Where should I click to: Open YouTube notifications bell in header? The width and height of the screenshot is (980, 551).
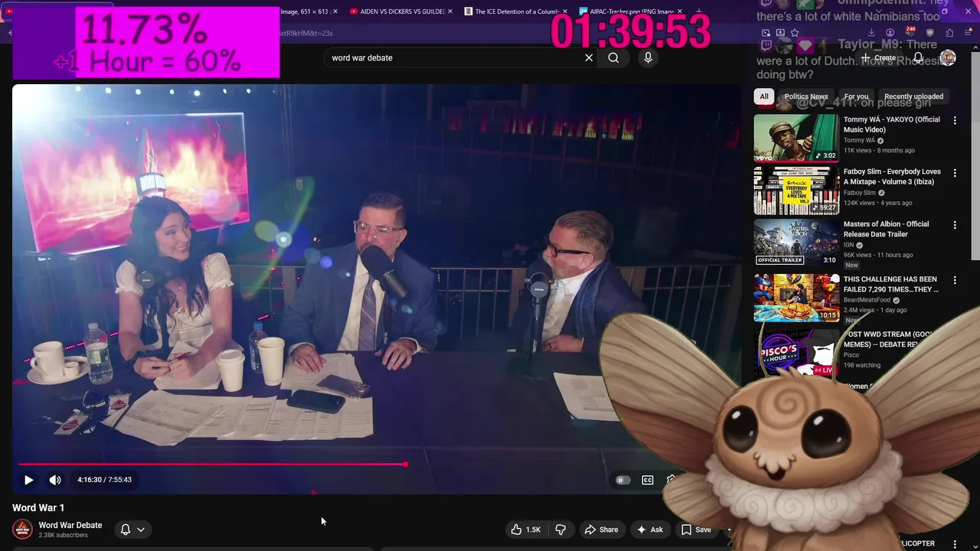[918, 57]
